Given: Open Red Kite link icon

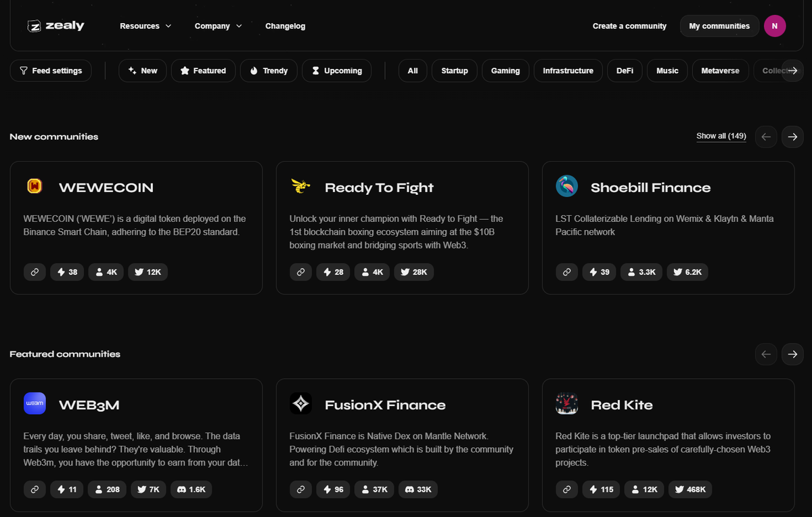Looking at the screenshot, I should pos(566,489).
